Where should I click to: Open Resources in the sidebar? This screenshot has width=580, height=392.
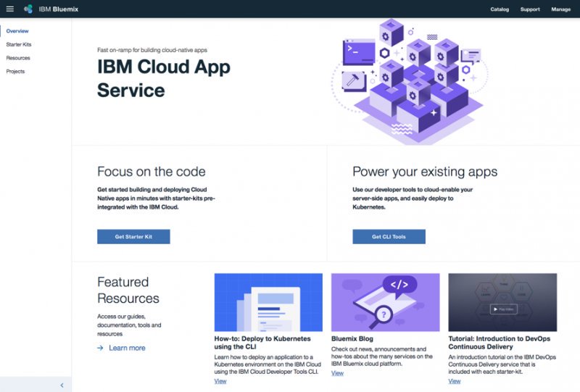coord(18,58)
